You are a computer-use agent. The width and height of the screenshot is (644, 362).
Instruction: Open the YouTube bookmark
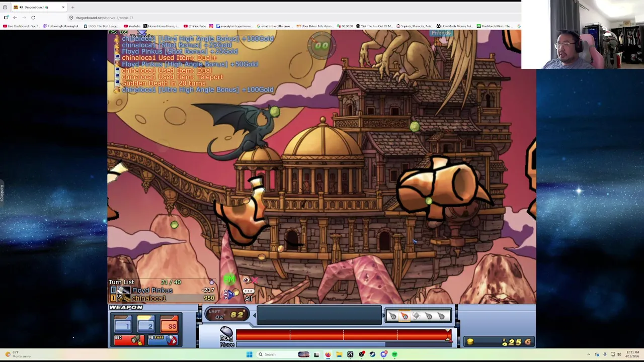point(132,26)
